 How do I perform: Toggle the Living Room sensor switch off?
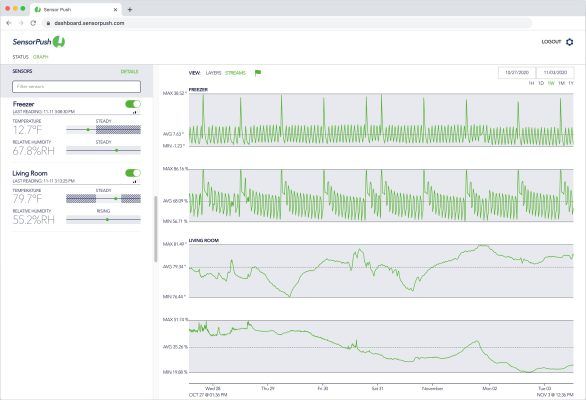click(133, 173)
